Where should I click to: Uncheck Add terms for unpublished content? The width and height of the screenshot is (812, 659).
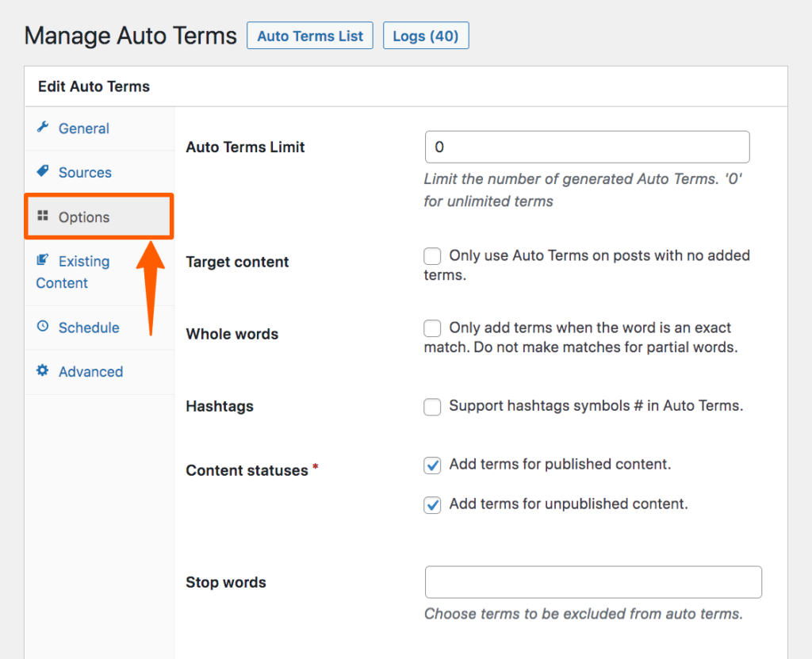(x=432, y=505)
